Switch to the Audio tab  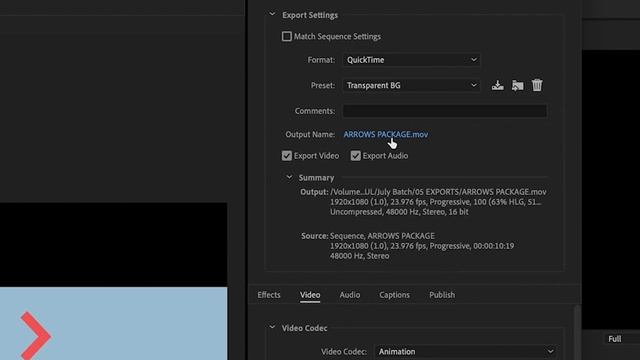[350, 295]
